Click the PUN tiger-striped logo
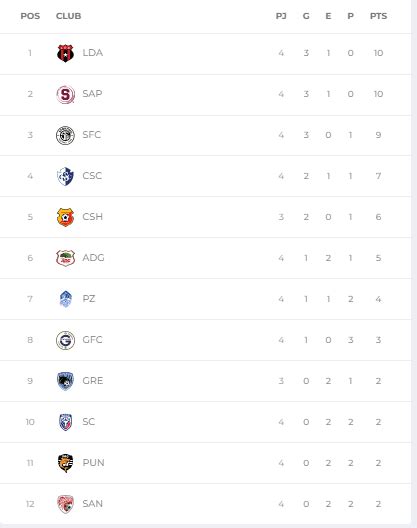This screenshot has width=417, height=528. pyautogui.click(x=65, y=463)
